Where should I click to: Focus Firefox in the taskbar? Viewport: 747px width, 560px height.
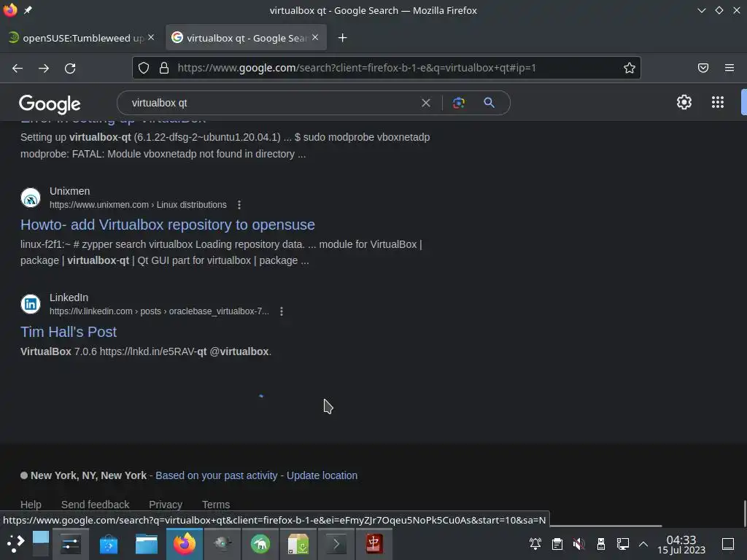pyautogui.click(x=185, y=544)
